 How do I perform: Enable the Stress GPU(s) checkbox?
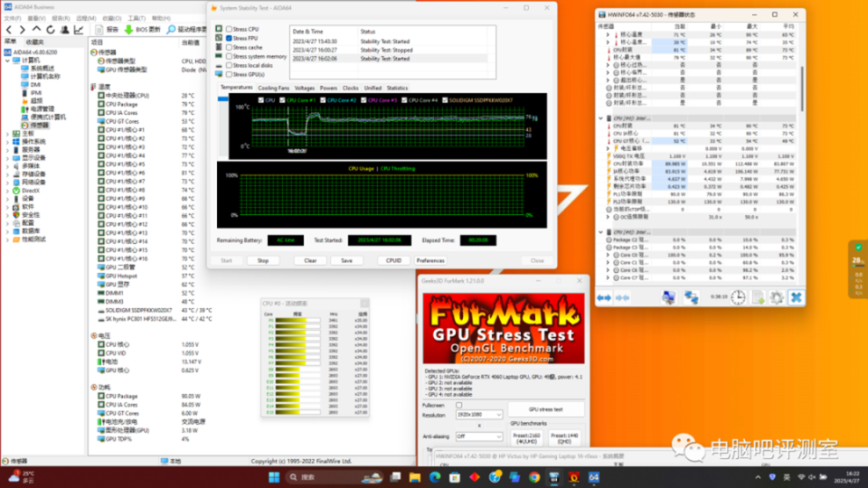pos(229,74)
